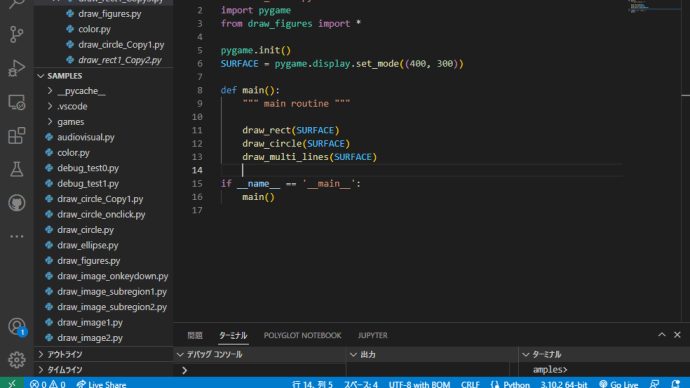This screenshot has height=388, width=690.
Task: Show additional activity bar views (ellipsis)
Action: click(x=16, y=236)
